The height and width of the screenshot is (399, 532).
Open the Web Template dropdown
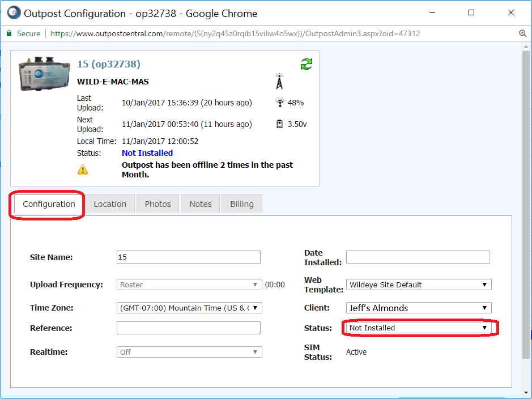point(419,285)
